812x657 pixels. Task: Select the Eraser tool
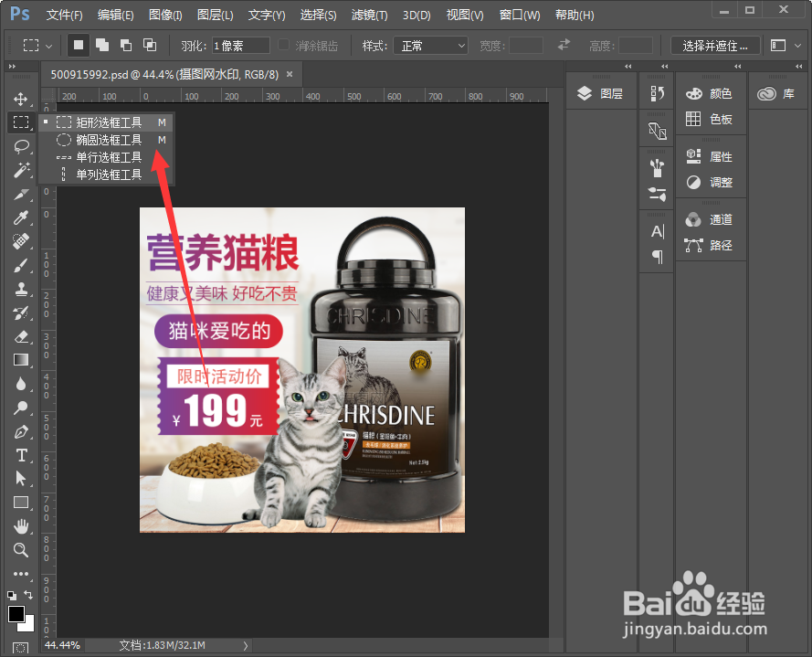tap(21, 337)
